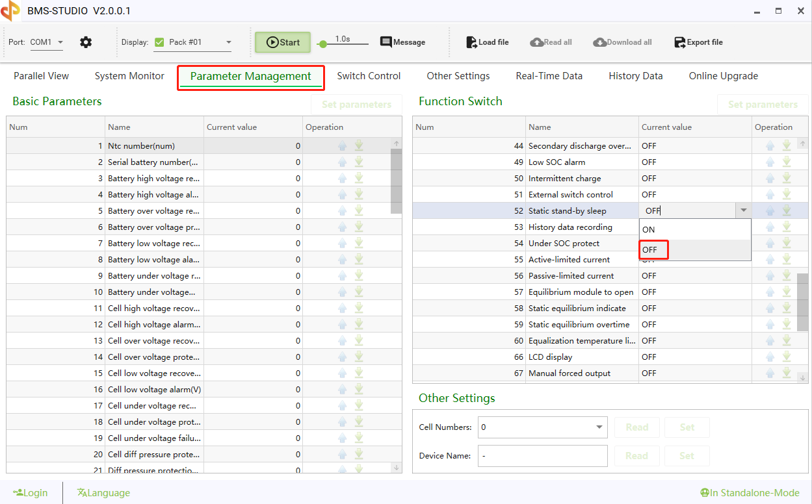Select the highlighted OFF option
The image size is (812, 504).
(653, 249)
